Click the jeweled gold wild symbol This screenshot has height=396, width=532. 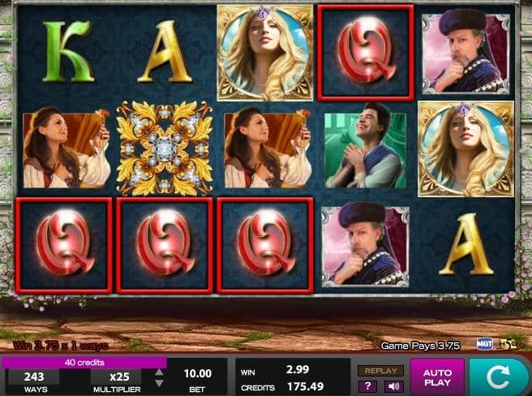pyautogui.click(x=165, y=148)
